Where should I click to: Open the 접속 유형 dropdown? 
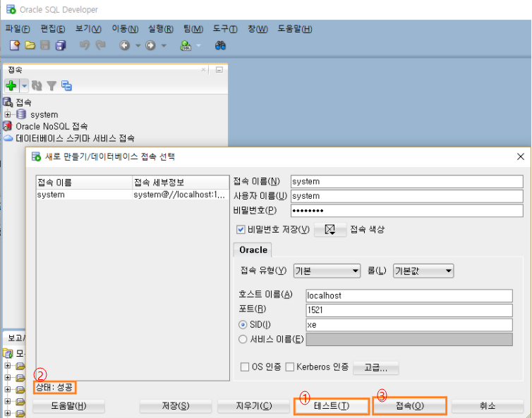(x=327, y=271)
